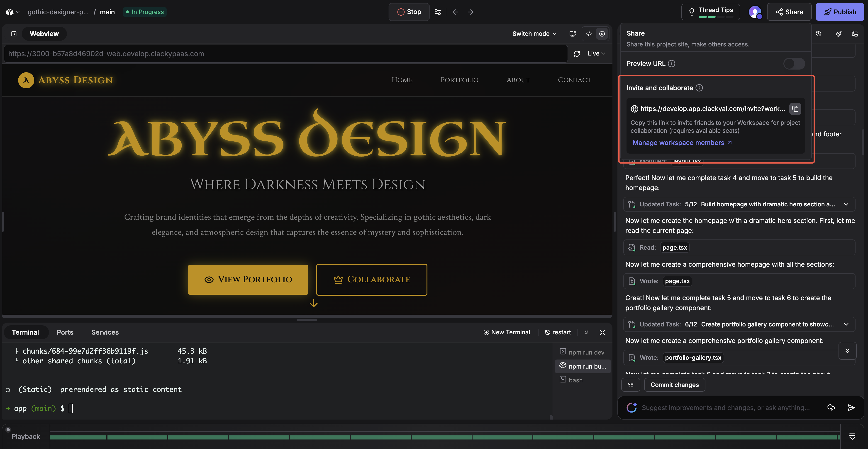
Task: Select the compass webview icon
Action: click(x=602, y=34)
